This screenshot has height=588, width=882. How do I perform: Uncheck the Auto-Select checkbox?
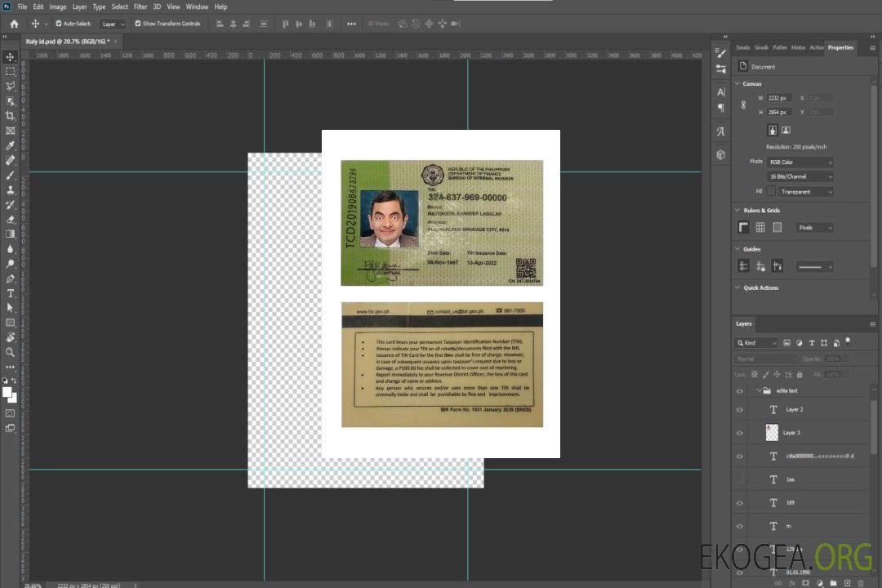click(59, 24)
